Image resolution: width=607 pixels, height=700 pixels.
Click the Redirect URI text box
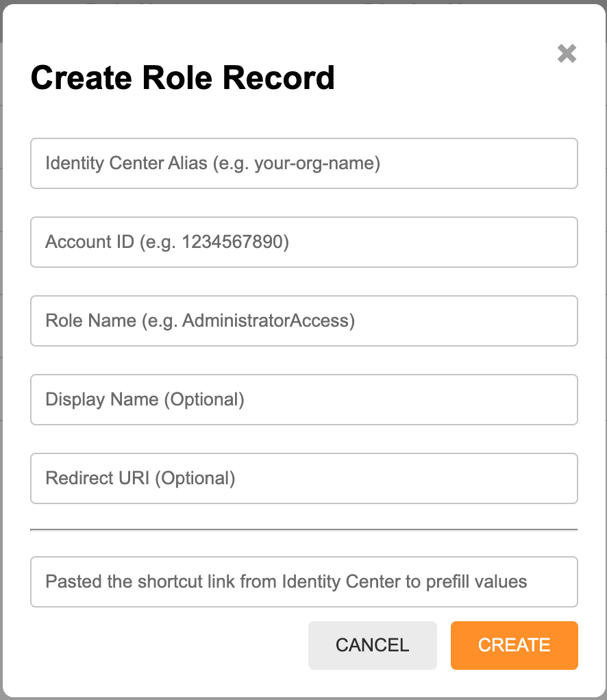[x=303, y=478]
